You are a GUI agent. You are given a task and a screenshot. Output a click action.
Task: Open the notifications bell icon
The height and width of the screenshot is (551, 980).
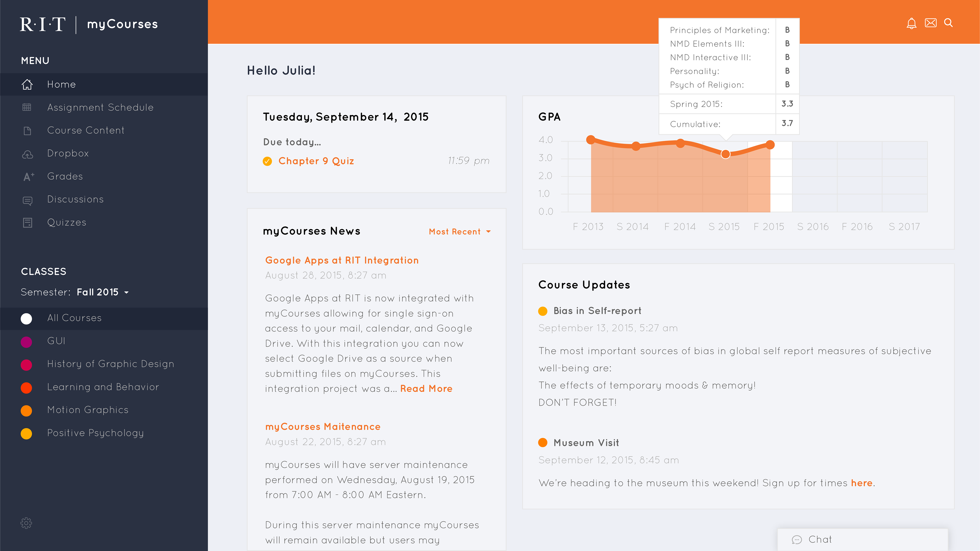912,23
